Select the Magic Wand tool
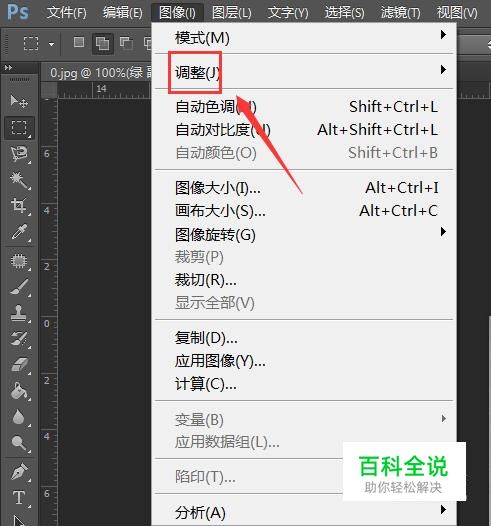 [19, 179]
